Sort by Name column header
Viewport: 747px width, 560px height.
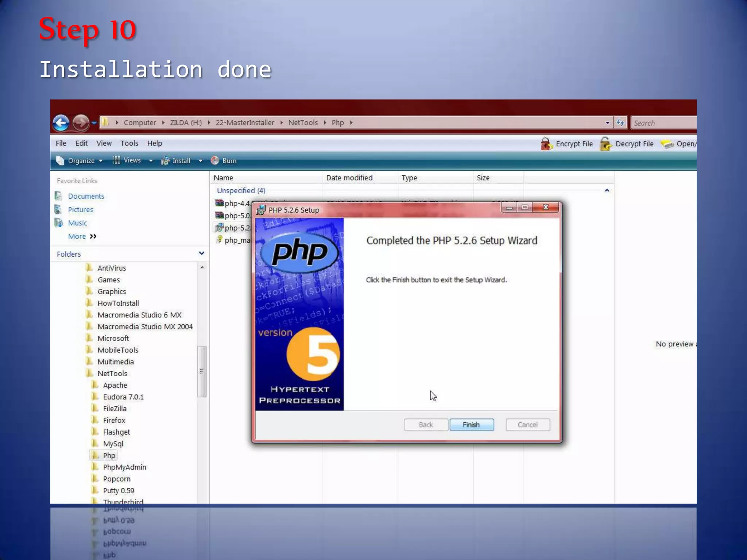point(223,178)
